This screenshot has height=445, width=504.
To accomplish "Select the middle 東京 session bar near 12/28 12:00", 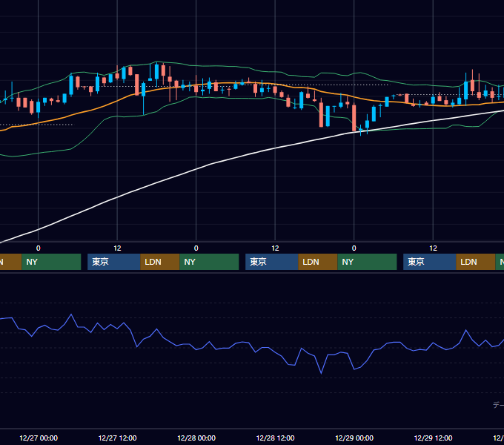I will pyautogui.click(x=272, y=262).
